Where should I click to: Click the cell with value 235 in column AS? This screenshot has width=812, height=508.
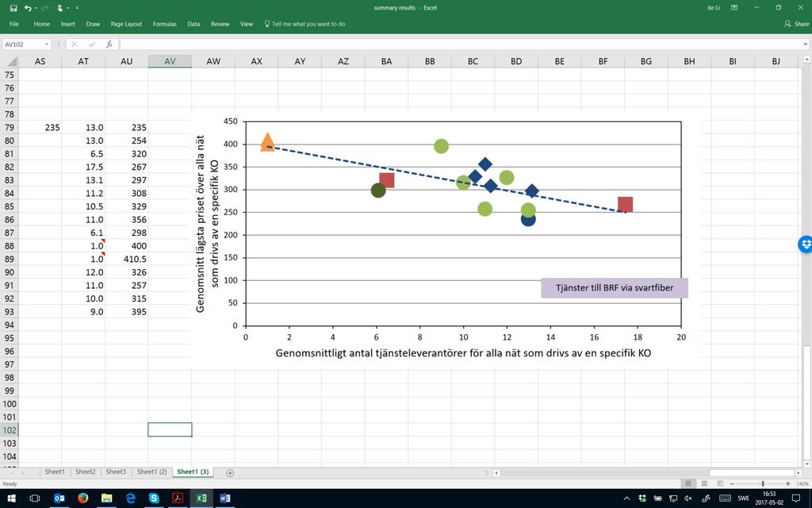pyautogui.click(x=40, y=127)
